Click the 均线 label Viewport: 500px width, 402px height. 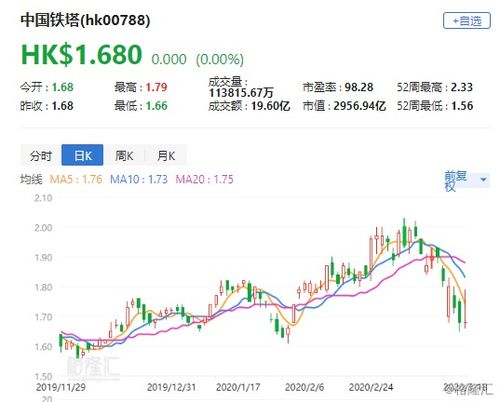pyautogui.click(x=31, y=179)
